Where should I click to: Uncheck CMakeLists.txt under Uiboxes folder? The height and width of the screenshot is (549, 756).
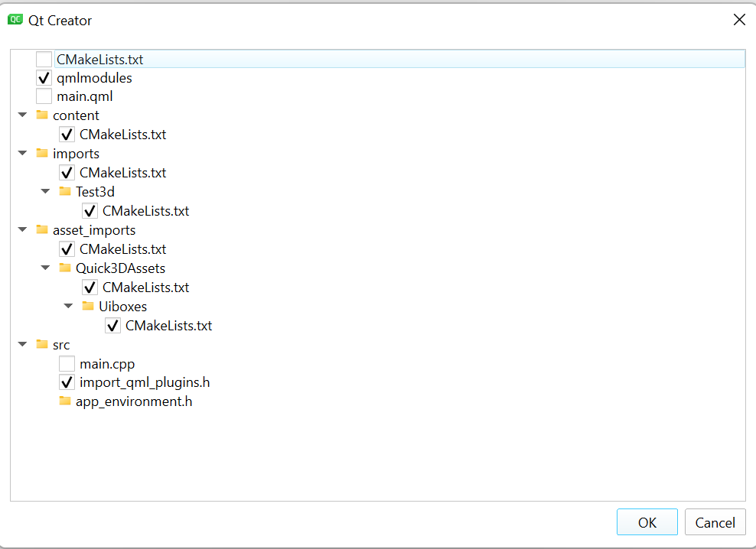112,326
